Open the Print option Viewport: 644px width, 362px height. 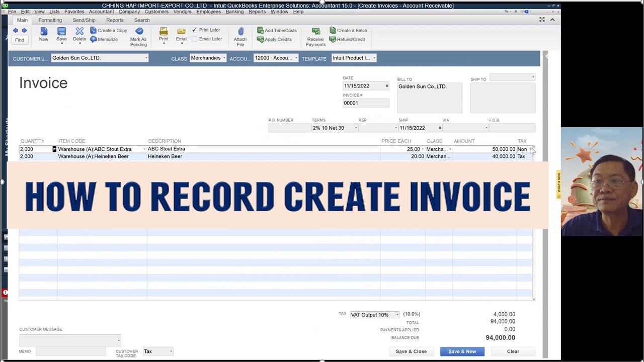point(164,35)
